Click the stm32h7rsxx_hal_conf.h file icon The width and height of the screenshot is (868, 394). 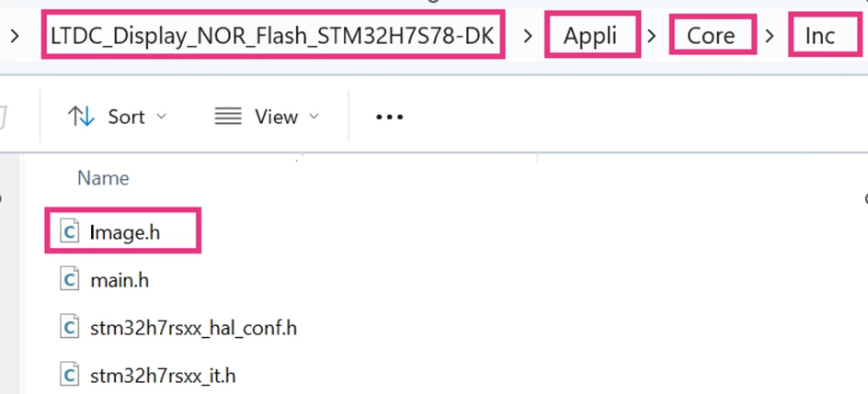(x=70, y=328)
